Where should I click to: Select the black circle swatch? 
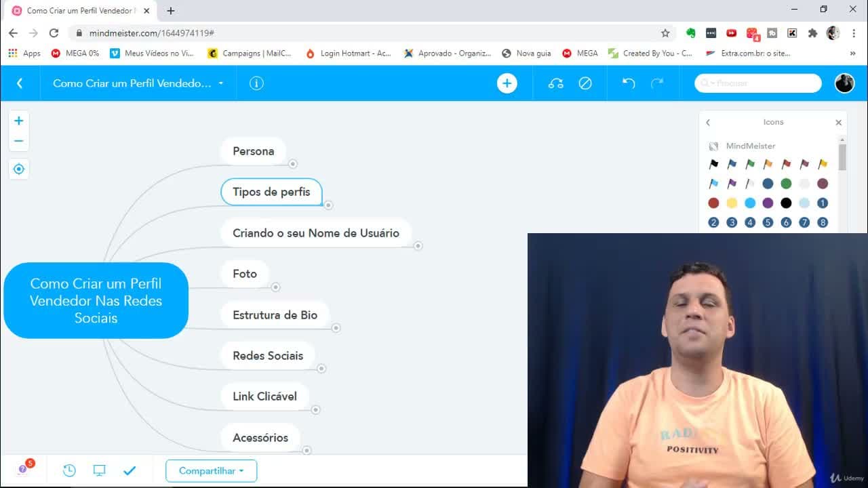[x=786, y=203]
